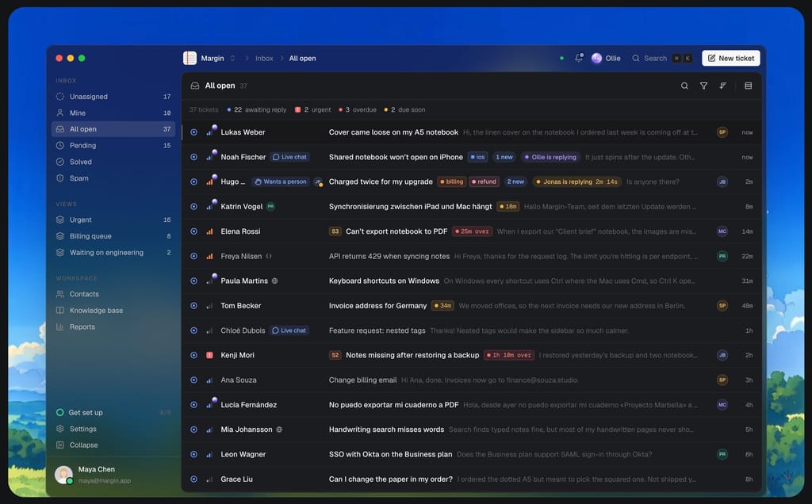Toggle the status circle on Noah Fischer's ticket
The width and height of the screenshot is (812, 504).
pos(193,157)
